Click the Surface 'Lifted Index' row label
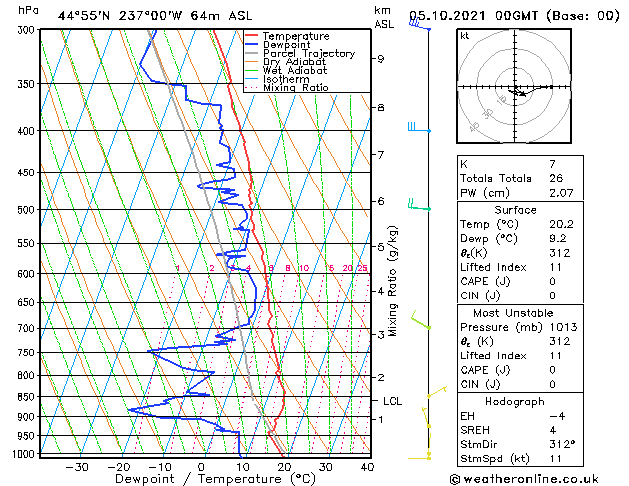 [493, 267]
